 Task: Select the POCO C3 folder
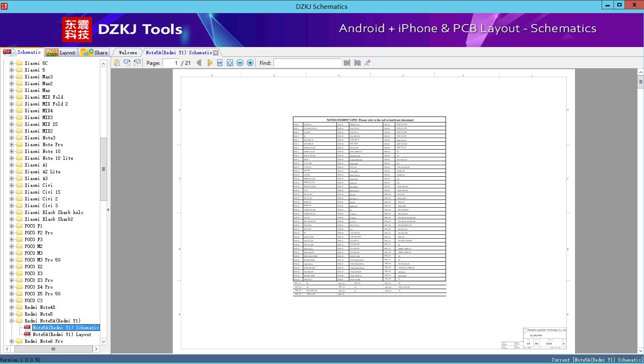click(33, 300)
